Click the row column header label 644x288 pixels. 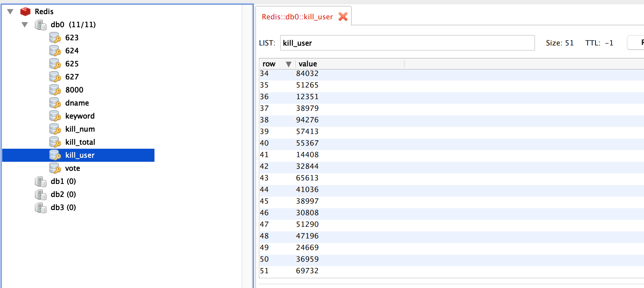point(269,64)
